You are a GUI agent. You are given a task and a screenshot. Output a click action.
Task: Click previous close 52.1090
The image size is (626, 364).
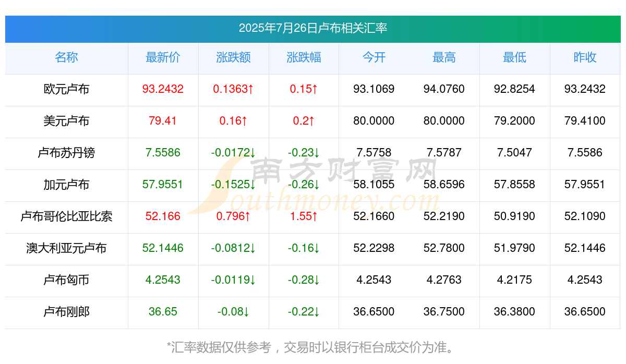[585, 216]
